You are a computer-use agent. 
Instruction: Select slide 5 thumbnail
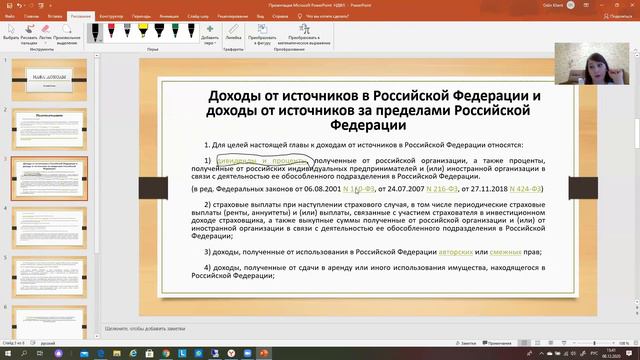pos(49,277)
